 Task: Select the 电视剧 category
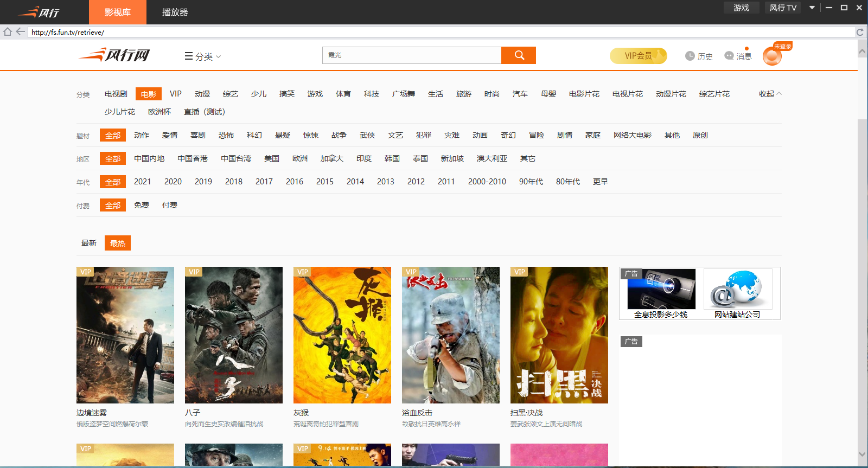click(116, 94)
